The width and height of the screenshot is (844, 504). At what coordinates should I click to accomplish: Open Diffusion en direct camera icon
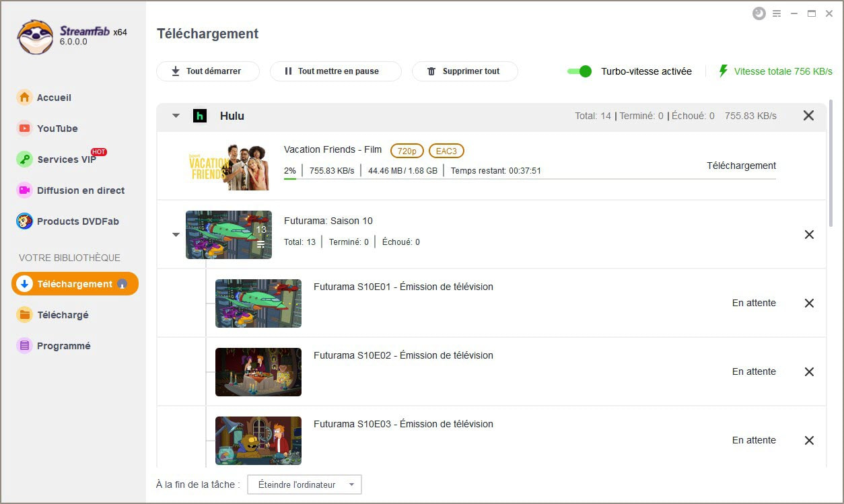(24, 190)
